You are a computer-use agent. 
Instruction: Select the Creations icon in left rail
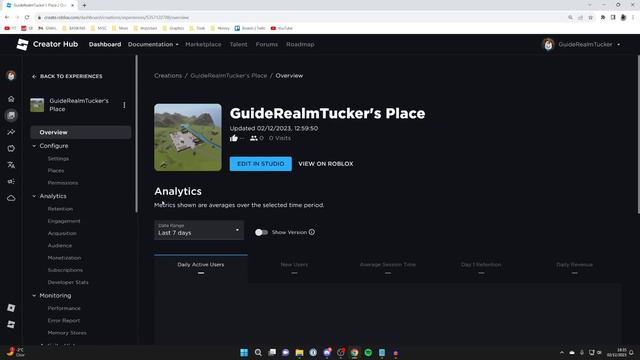click(x=11, y=116)
